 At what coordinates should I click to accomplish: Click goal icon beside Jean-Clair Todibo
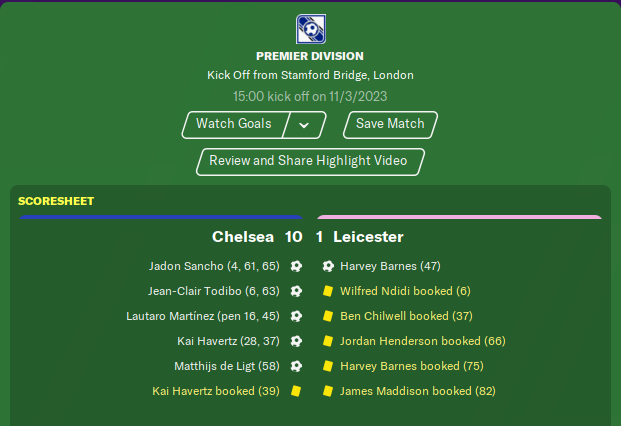pyautogui.click(x=296, y=291)
